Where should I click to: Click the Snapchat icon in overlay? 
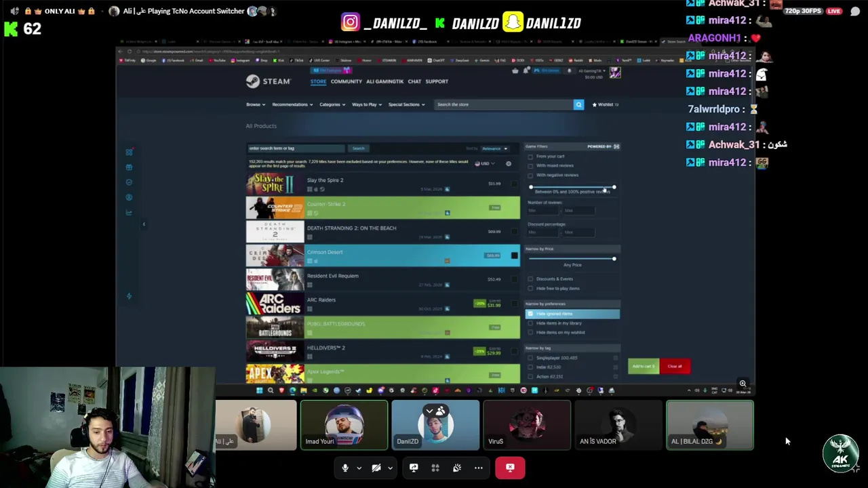coord(513,22)
